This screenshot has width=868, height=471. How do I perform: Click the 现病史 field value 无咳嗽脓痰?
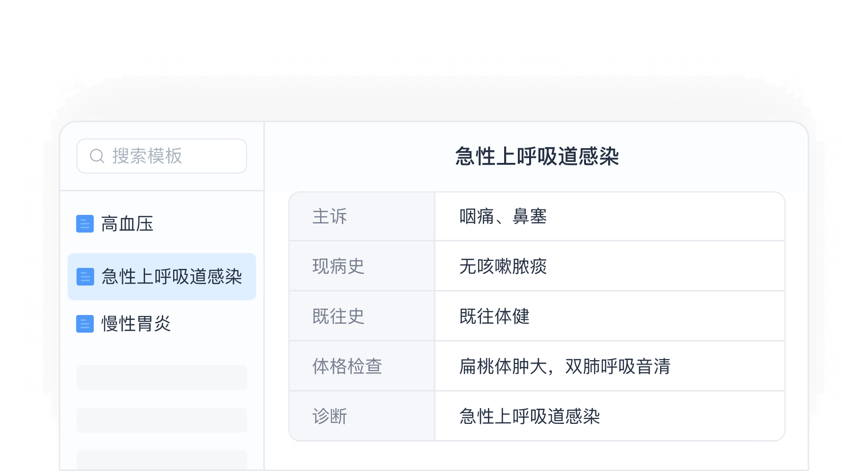(503, 266)
